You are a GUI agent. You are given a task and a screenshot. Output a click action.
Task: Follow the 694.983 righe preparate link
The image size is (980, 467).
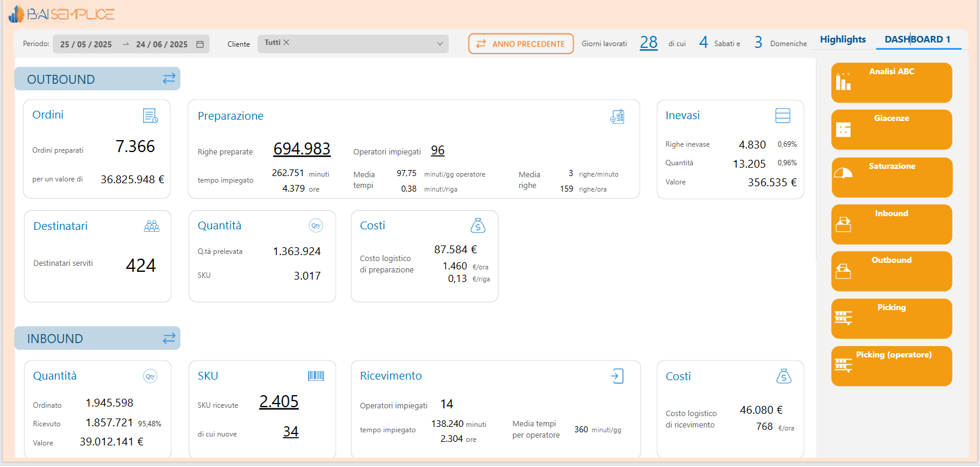[302, 148]
